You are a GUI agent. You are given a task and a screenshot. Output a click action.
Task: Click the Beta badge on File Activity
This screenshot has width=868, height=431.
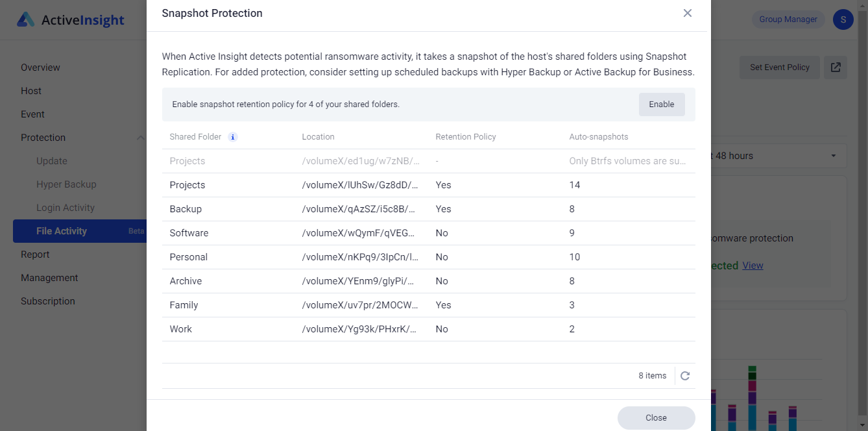tap(136, 231)
